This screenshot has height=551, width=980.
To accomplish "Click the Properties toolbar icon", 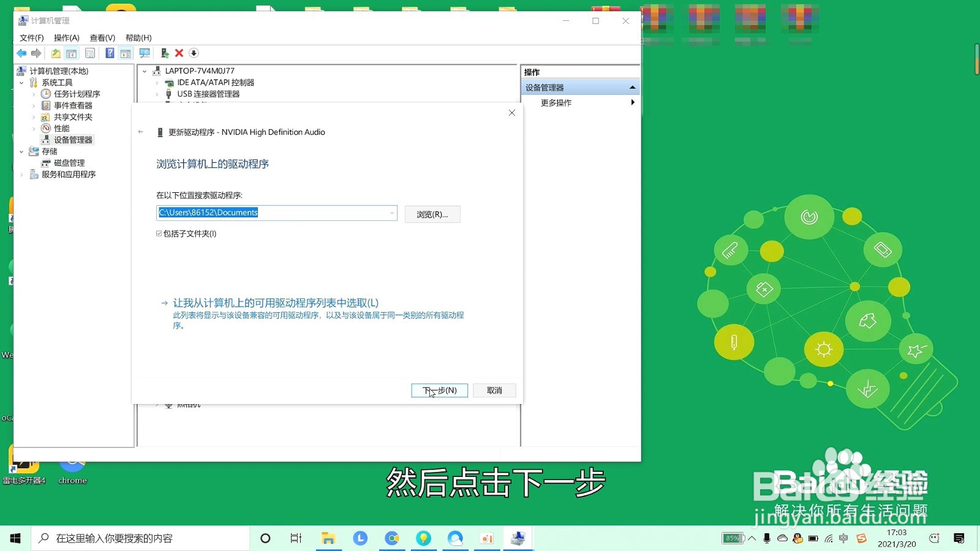I will (90, 53).
